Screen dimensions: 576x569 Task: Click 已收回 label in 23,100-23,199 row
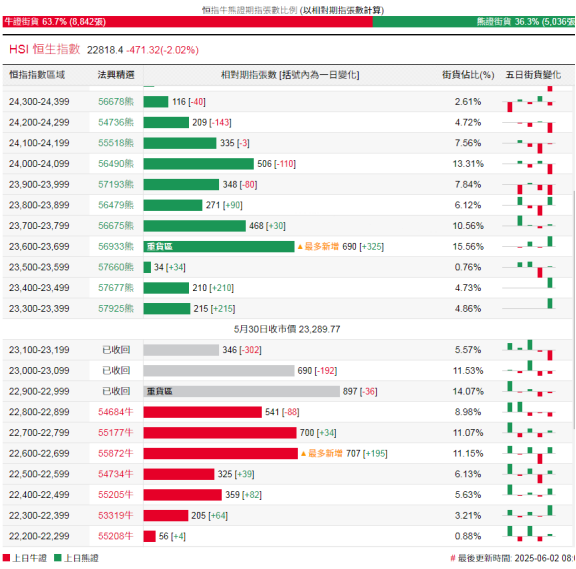pyautogui.click(x=116, y=350)
